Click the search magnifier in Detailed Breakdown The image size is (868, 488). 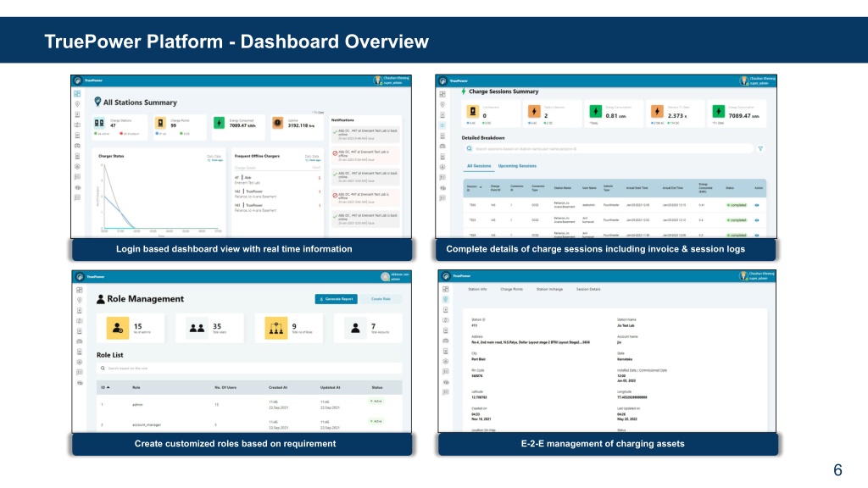point(470,149)
